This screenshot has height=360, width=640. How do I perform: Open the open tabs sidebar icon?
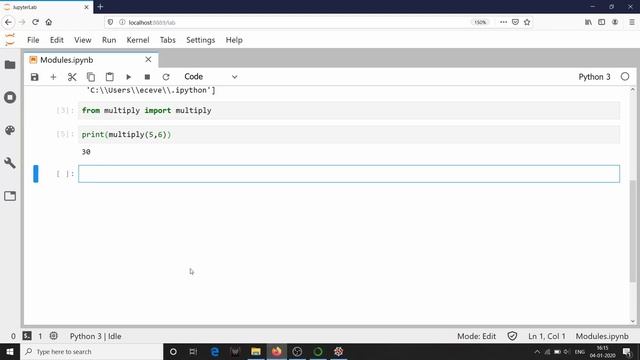[x=10, y=196]
